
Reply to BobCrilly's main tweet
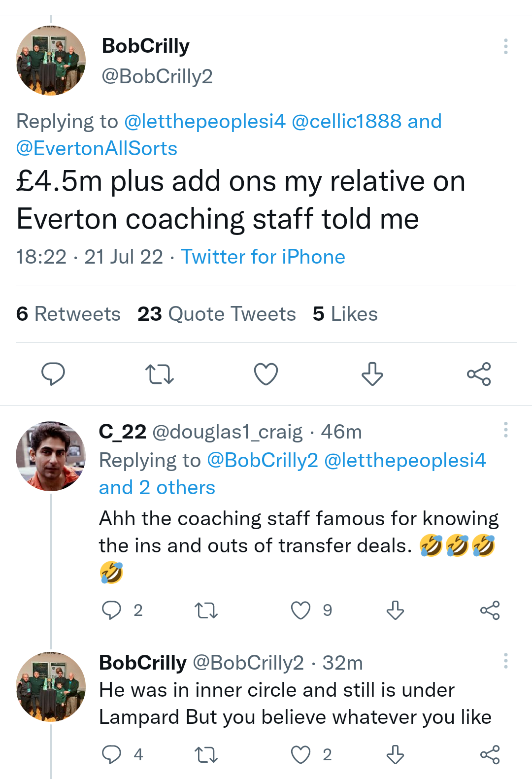tap(53, 374)
